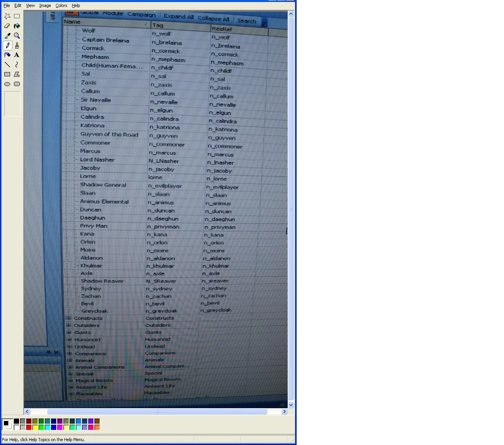The height and width of the screenshot is (445, 504).
Task: Click the photographed "Campaign" tab label
Action: (142, 14)
